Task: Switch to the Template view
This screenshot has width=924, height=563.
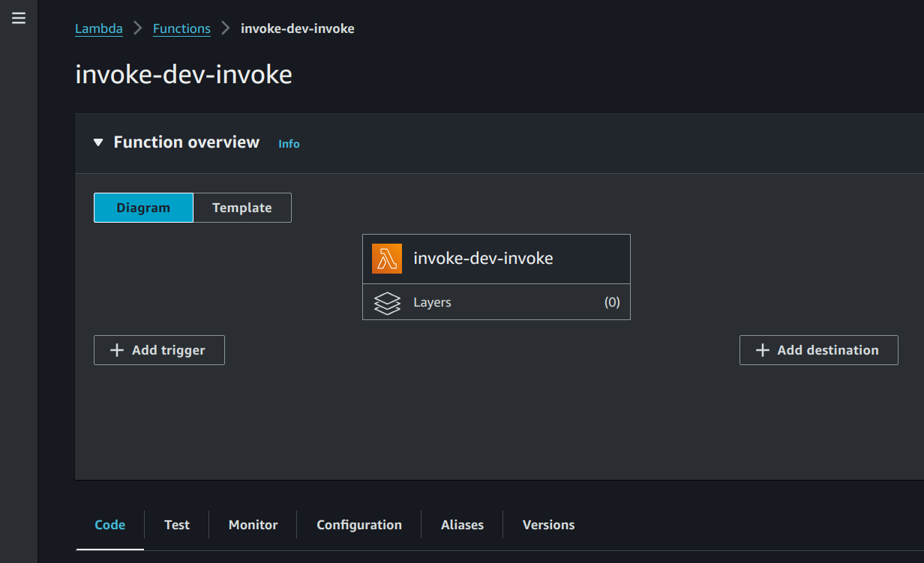Action: tap(242, 208)
